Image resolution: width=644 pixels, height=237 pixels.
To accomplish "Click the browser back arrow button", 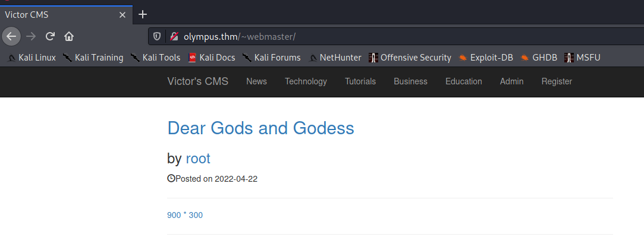I will [11, 36].
